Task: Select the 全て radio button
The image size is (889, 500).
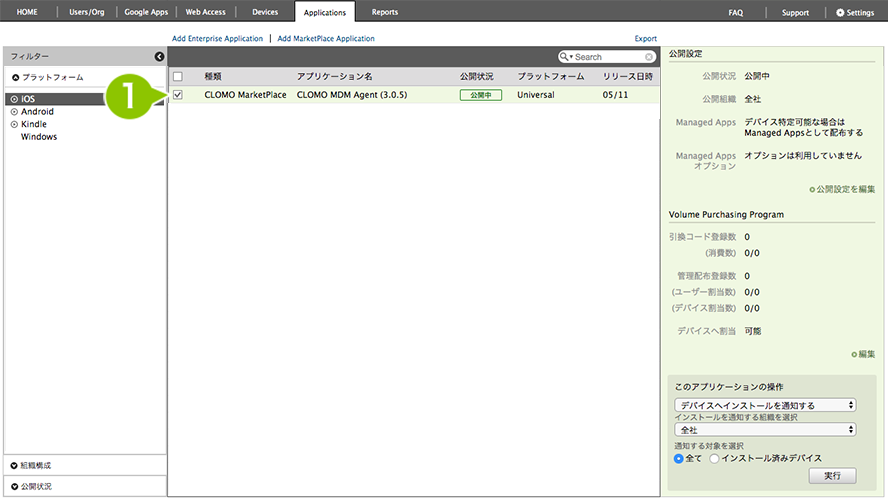Action: (x=680, y=458)
